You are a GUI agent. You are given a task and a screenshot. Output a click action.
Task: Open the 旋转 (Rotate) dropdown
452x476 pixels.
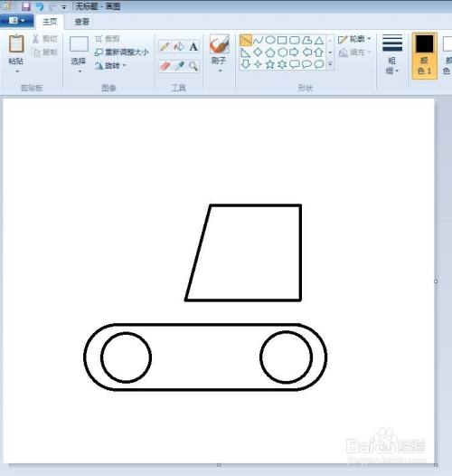[110, 65]
